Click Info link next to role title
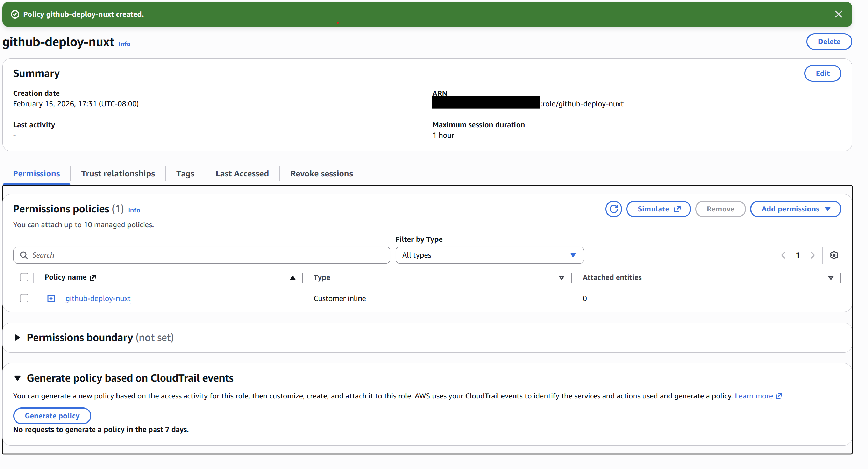This screenshot has height=469, width=868. coord(124,44)
